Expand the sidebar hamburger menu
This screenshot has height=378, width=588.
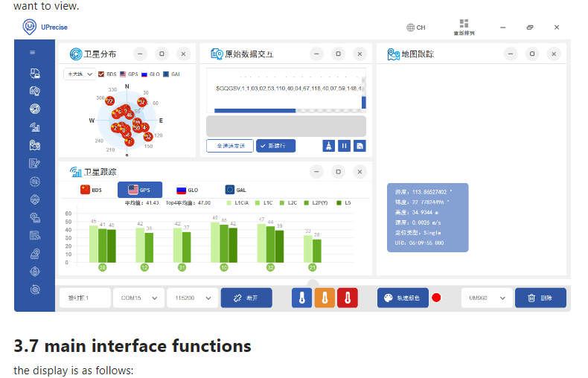click(33, 53)
